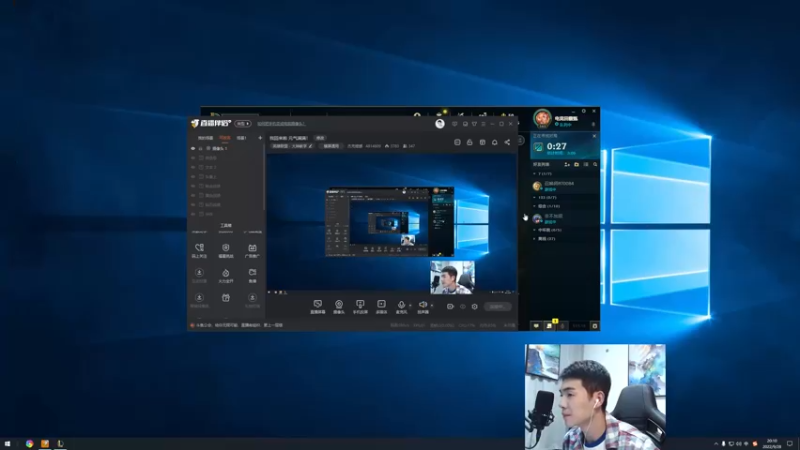This screenshot has height=450, width=800.
Task: Switch to the first scene tab
Action: point(205,138)
